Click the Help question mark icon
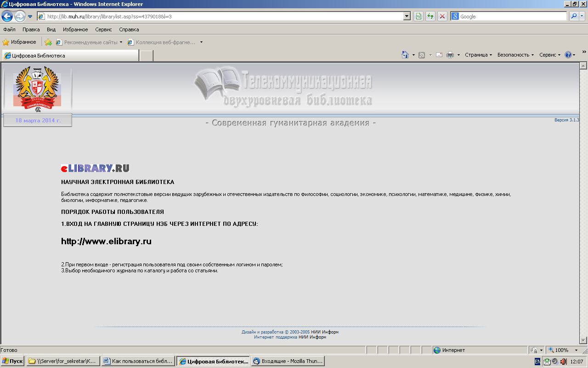 point(568,55)
